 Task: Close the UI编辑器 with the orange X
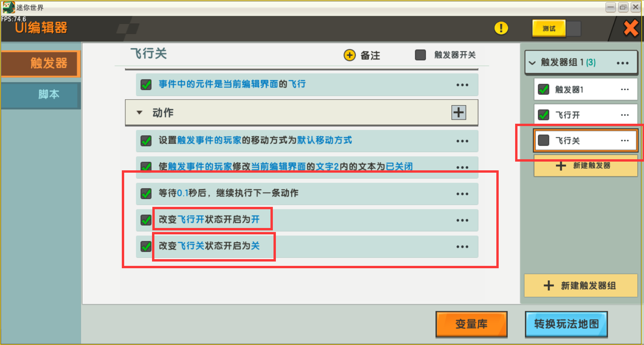tap(631, 28)
